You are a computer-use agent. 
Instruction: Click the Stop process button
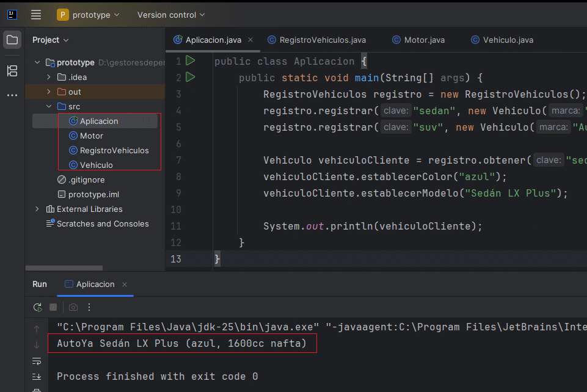53,307
